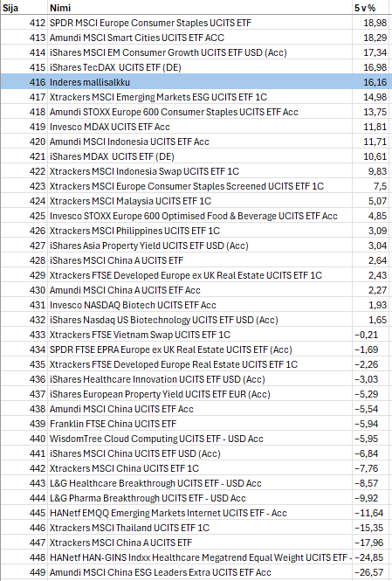Screen dimensions: 392x581
Task: Select iShares TecDAX UCITS ETF (DE) cell
Action: point(200,67)
